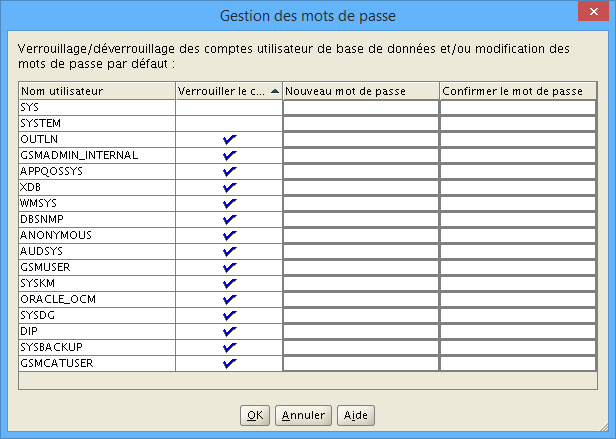This screenshot has width=616, height=439.
Task: Enable the lock cell for SYS account
Action: tap(229, 107)
